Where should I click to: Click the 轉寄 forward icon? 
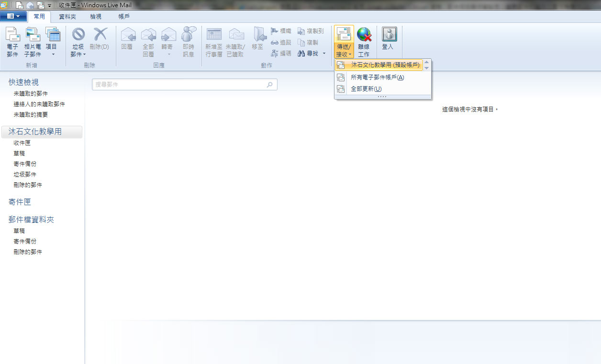click(168, 34)
